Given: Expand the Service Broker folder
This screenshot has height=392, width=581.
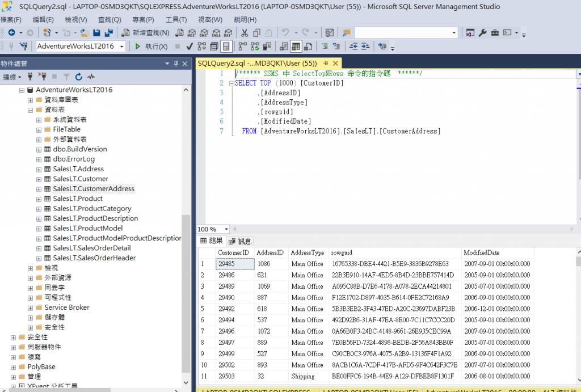Looking at the screenshot, I should [31, 308].
